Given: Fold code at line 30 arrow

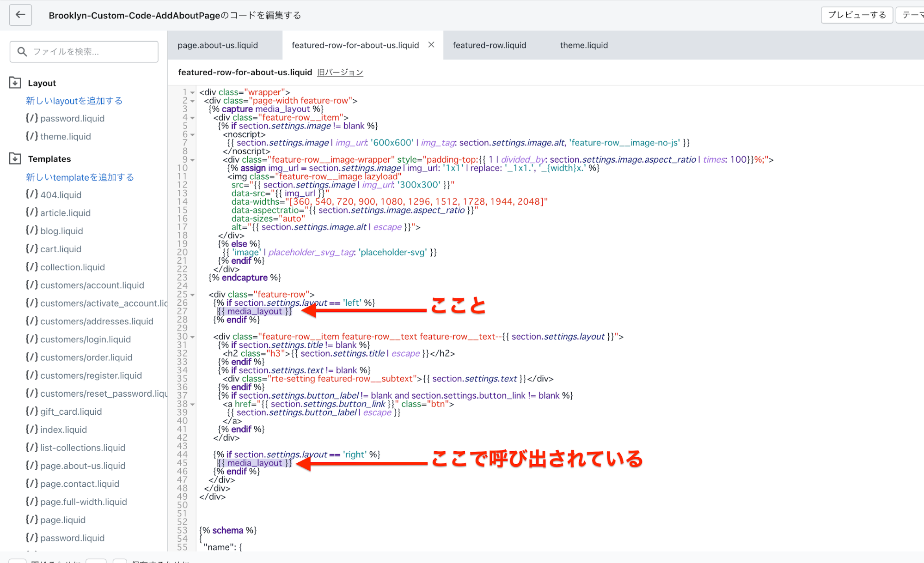Looking at the screenshot, I should (x=193, y=337).
